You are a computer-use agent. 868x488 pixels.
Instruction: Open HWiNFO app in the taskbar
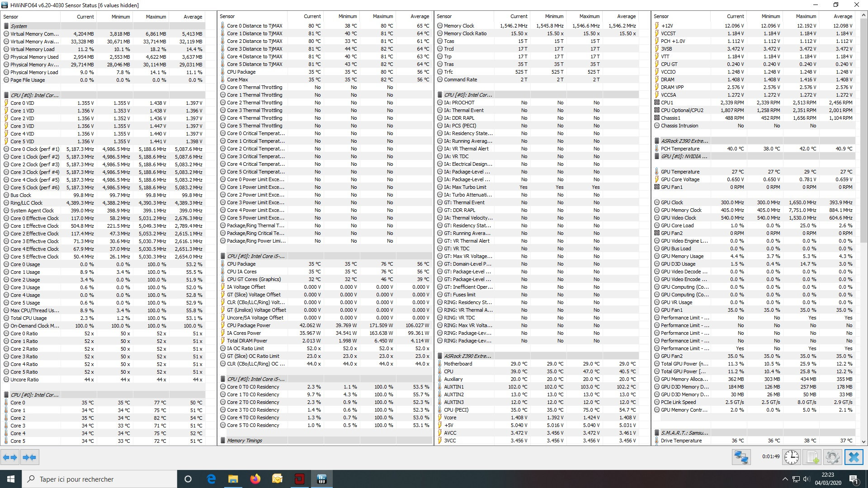coord(321,479)
